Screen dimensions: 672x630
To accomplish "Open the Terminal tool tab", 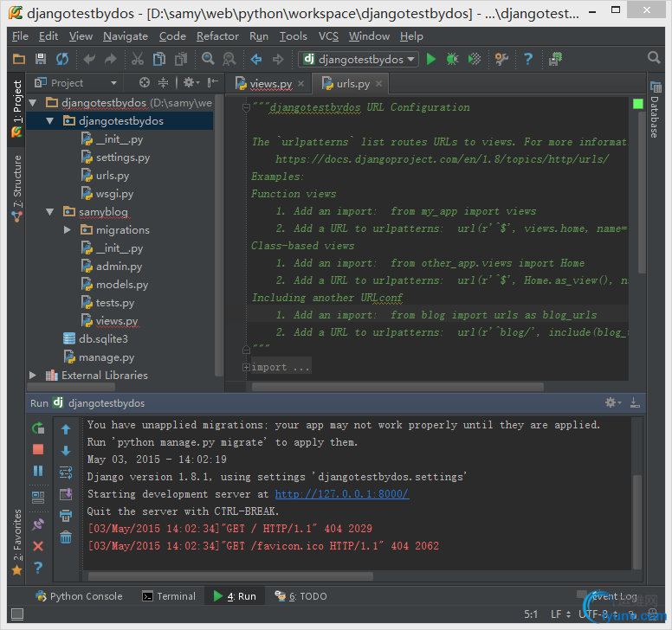I will 169,596.
